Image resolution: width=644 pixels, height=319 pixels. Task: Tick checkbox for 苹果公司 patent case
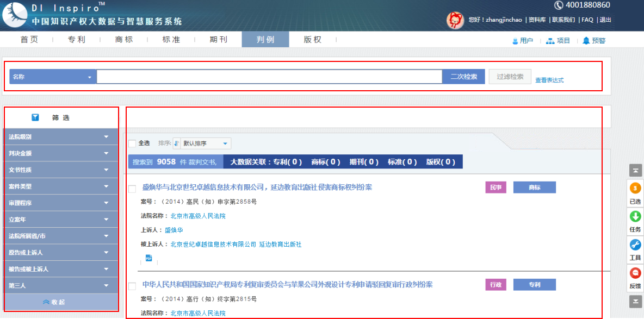coord(132,286)
